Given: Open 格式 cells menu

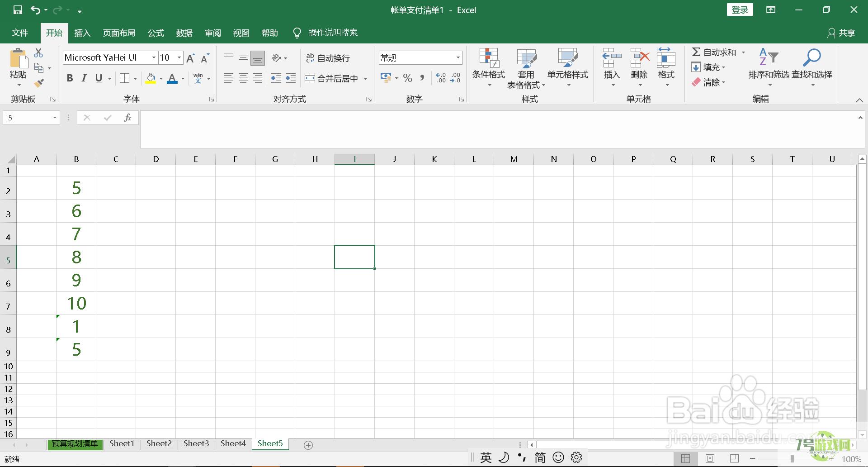Looking at the screenshot, I should (x=666, y=68).
